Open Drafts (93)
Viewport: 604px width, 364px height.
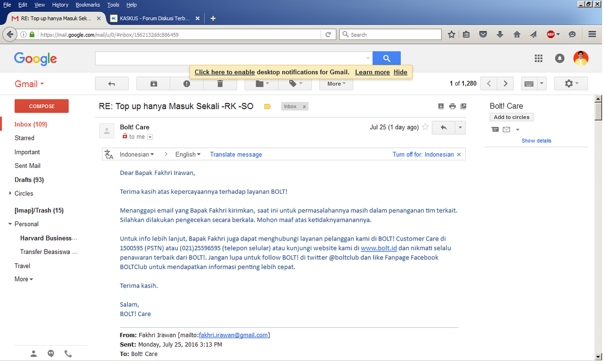pos(29,180)
